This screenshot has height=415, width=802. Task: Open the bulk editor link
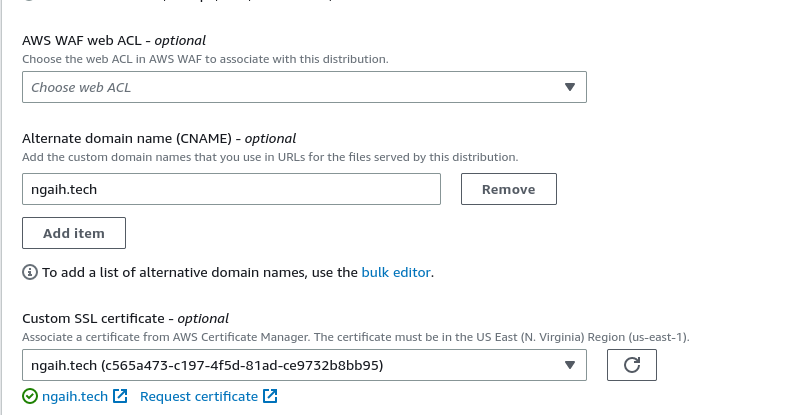[x=395, y=272]
